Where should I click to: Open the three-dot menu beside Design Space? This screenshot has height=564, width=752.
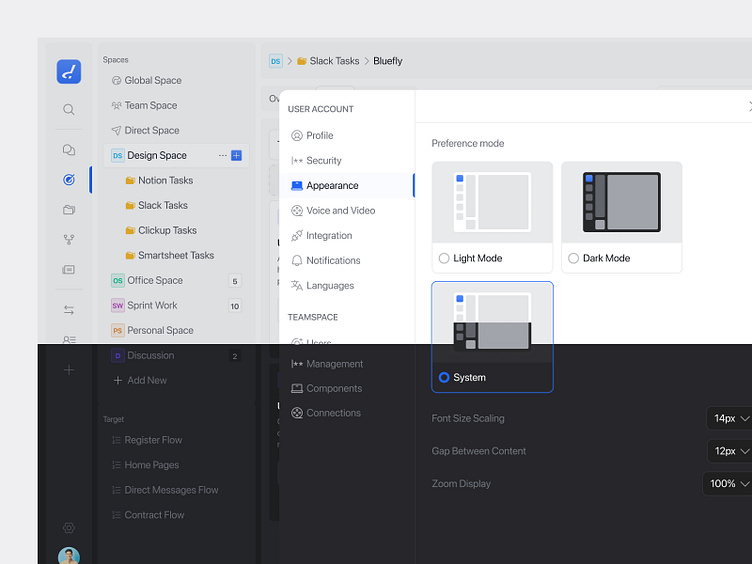point(223,155)
